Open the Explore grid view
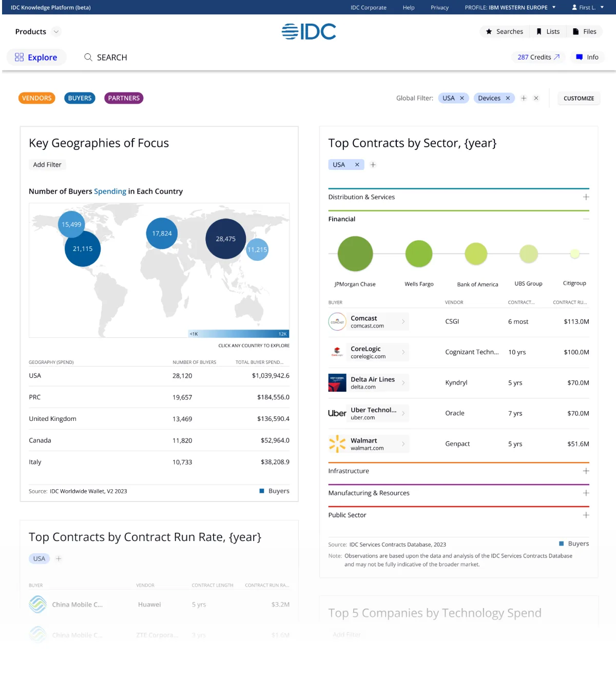 pos(36,57)
